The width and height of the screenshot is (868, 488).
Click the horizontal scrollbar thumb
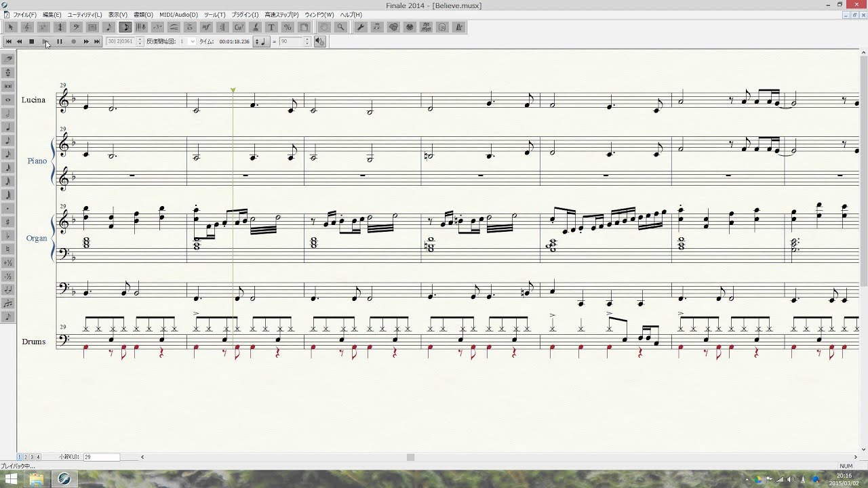pos(410,457)
